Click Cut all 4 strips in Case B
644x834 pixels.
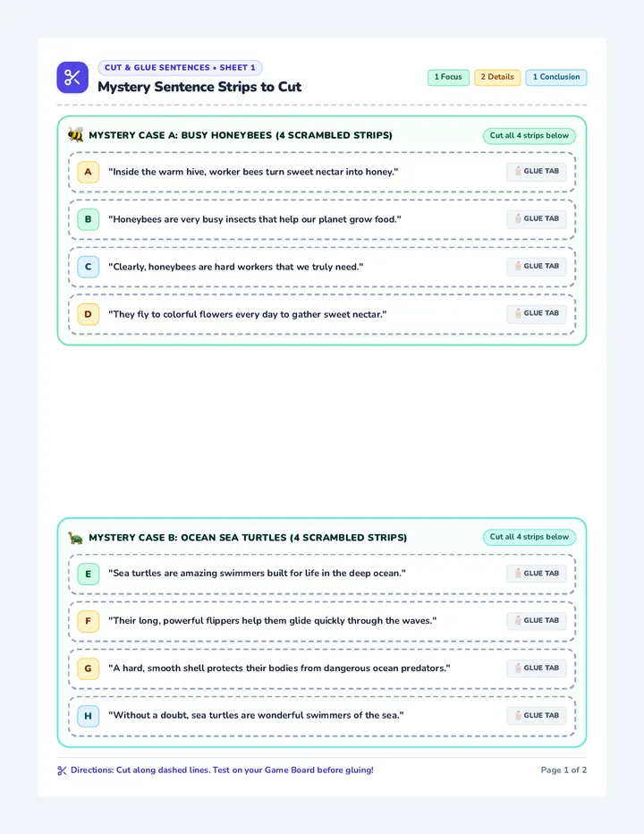(x=530, y=537)
